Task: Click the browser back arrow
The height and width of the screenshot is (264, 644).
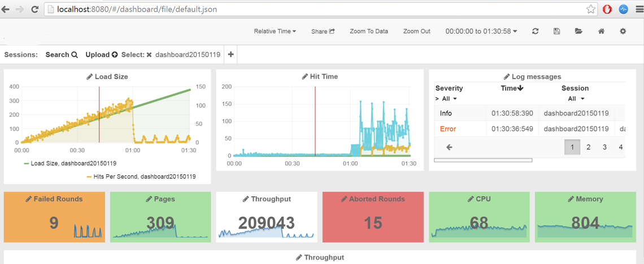Action: click(x=6, y=9)
